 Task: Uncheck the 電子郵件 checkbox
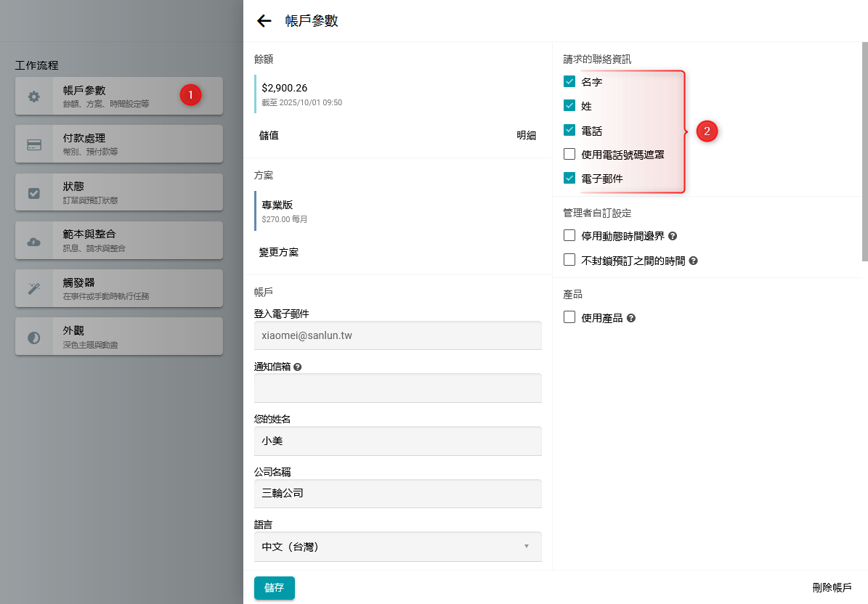click(569, 178)
